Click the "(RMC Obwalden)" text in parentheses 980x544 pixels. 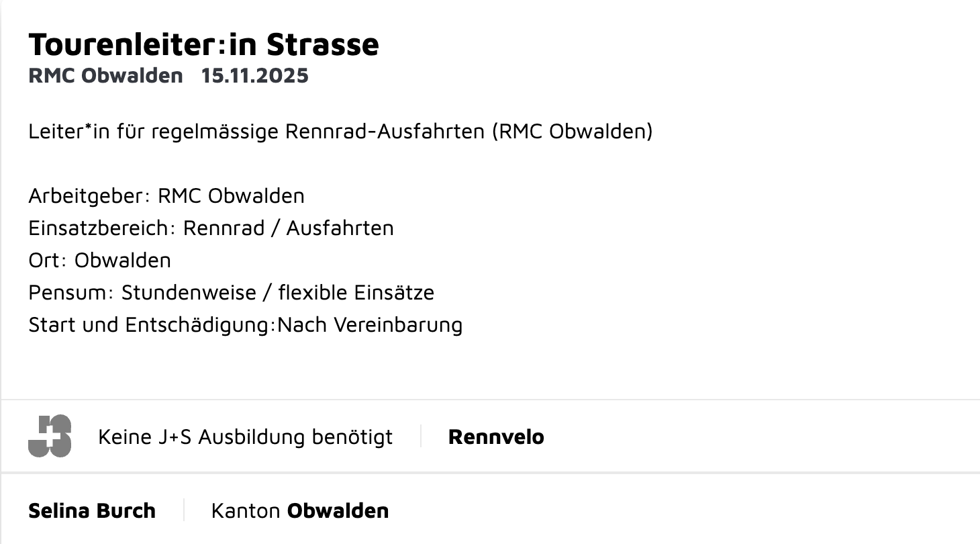coord(572,131)
